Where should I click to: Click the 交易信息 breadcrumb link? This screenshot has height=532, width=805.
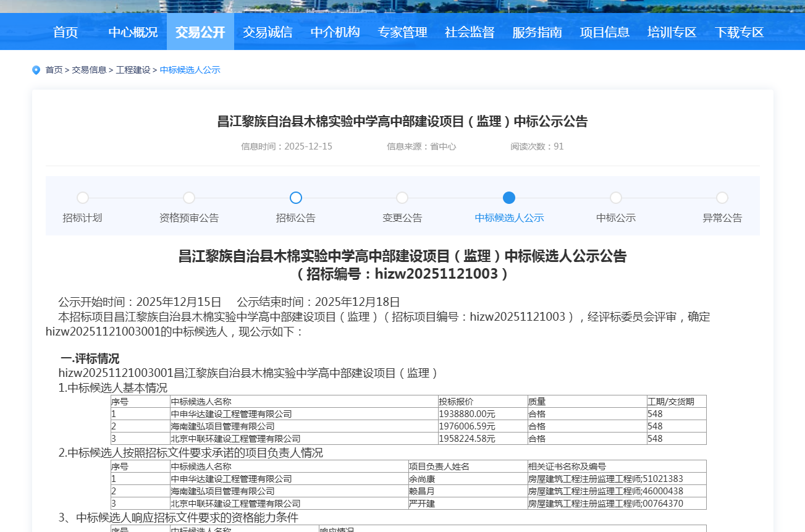pyautogui.click(x=89, y=70)
